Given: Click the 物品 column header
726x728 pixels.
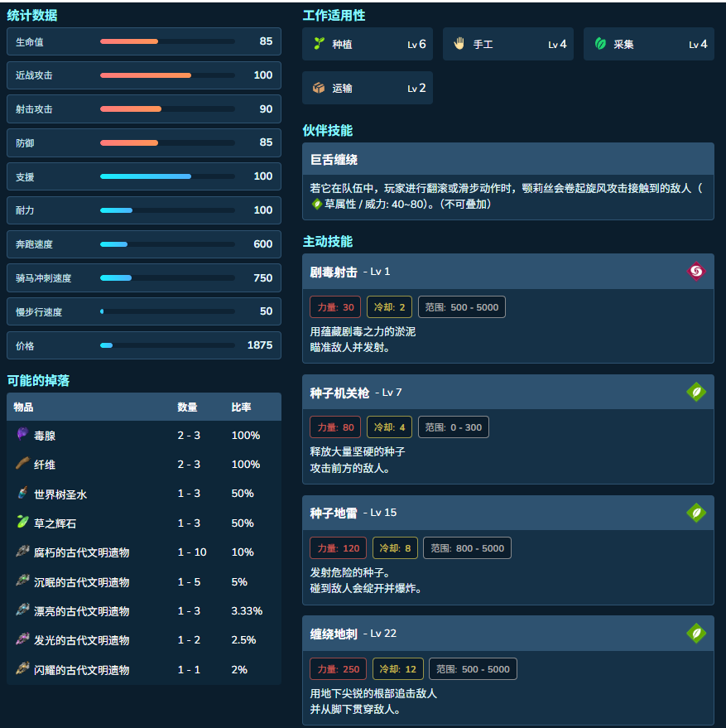Looking at the screenshot, I should click(x=23, y=407).
